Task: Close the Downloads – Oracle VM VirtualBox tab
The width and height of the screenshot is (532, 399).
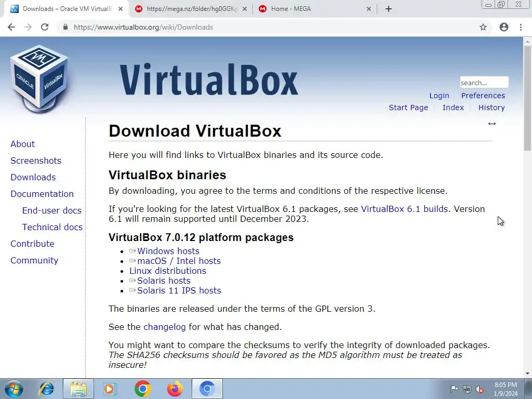Action: pyautogui.click(x=121, y=9)
